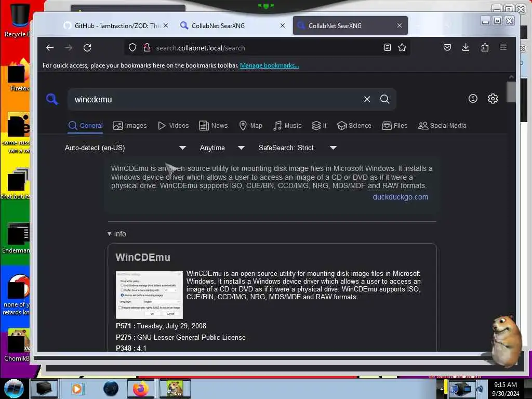Select the Videos search category

174,126
